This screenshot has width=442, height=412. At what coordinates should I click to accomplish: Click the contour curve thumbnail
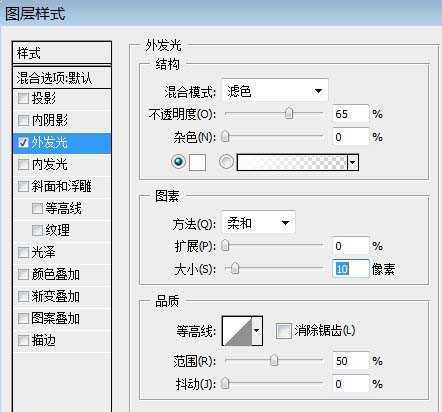coord(237,331)
